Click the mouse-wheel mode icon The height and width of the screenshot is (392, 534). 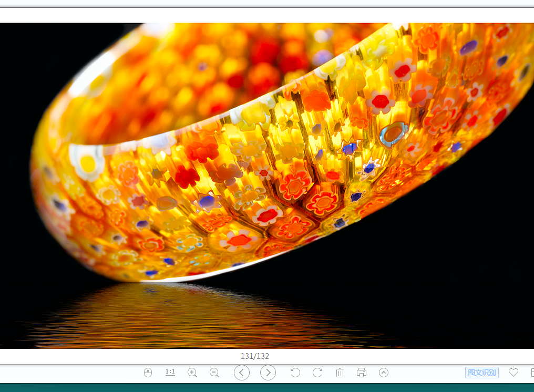coord(148,373)
